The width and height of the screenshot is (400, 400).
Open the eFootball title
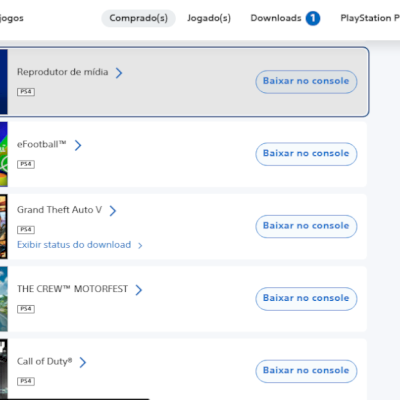coord(42,144)
